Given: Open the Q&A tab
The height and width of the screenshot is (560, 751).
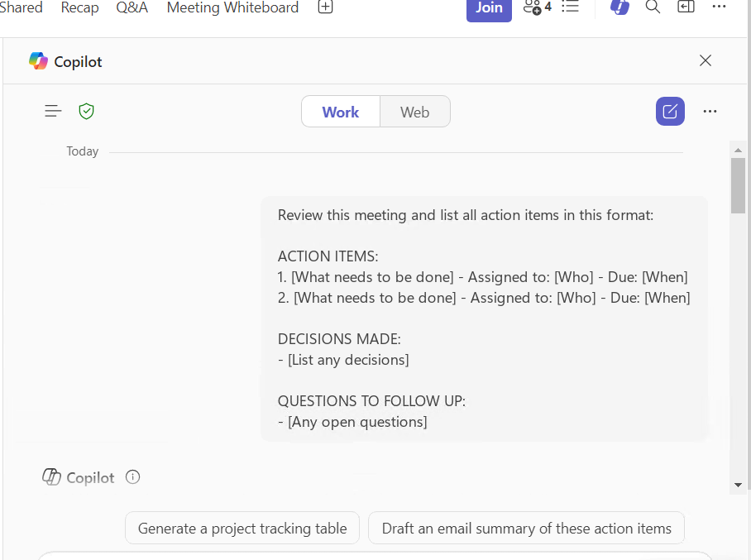Looking at the screenshot, I should coord(132,7).
